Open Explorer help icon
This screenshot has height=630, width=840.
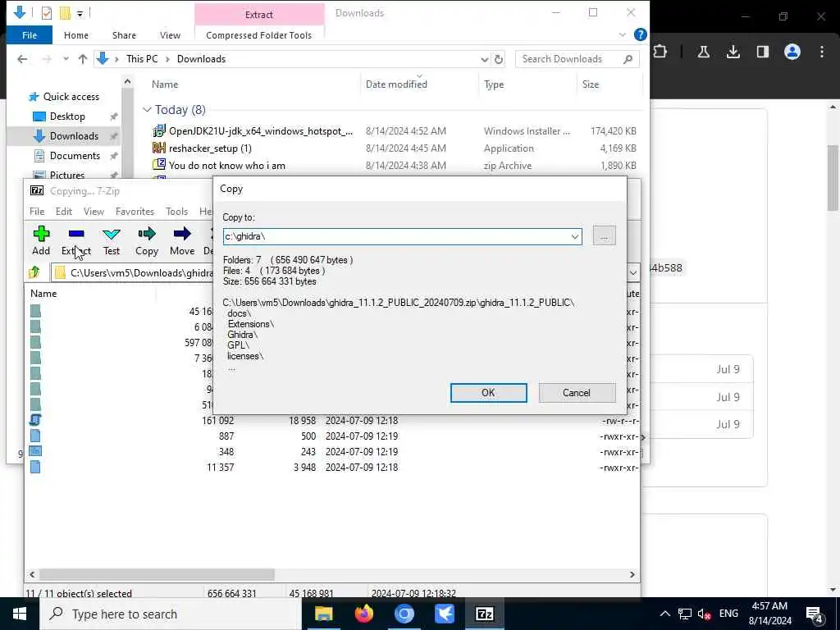pyautogui.click(x=640, y=34)
